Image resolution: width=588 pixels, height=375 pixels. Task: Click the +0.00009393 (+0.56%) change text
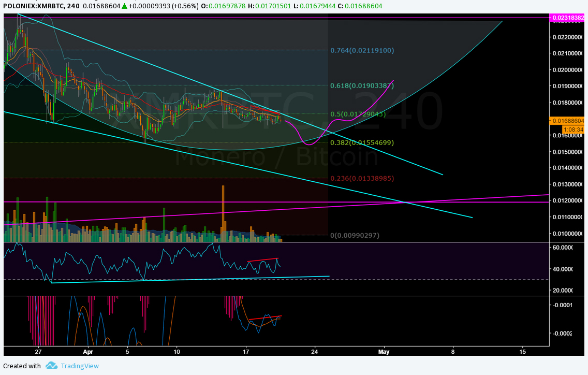[x=164, y=6]
